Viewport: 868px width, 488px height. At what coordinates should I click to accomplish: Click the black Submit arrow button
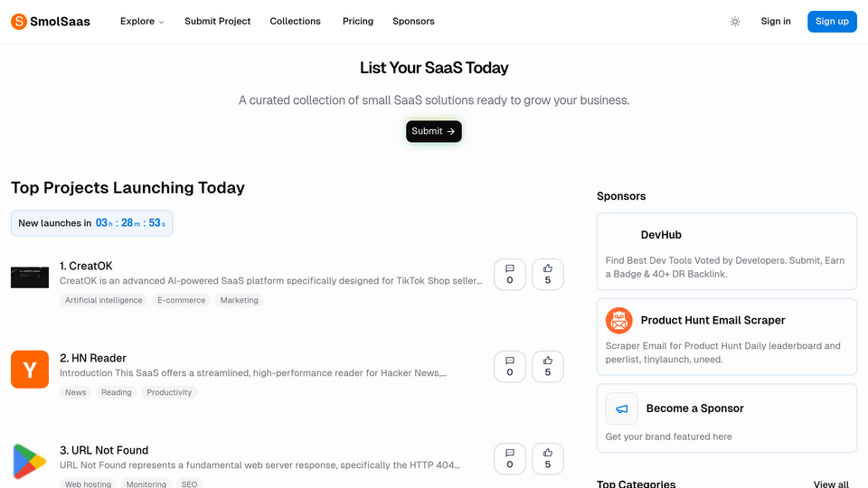(433, 131)
